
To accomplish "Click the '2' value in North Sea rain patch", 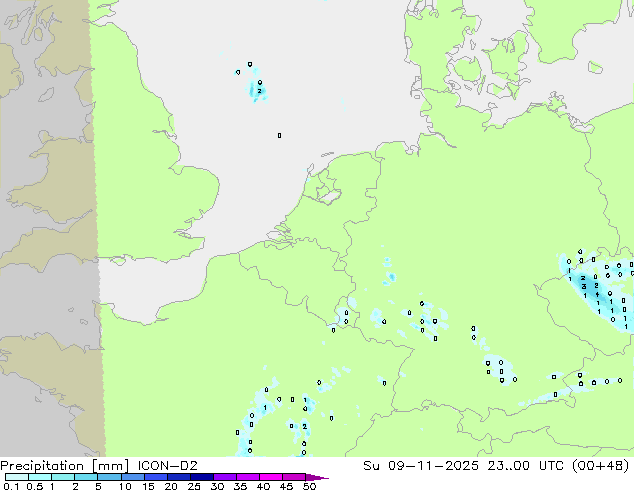I will pos(259,91).
